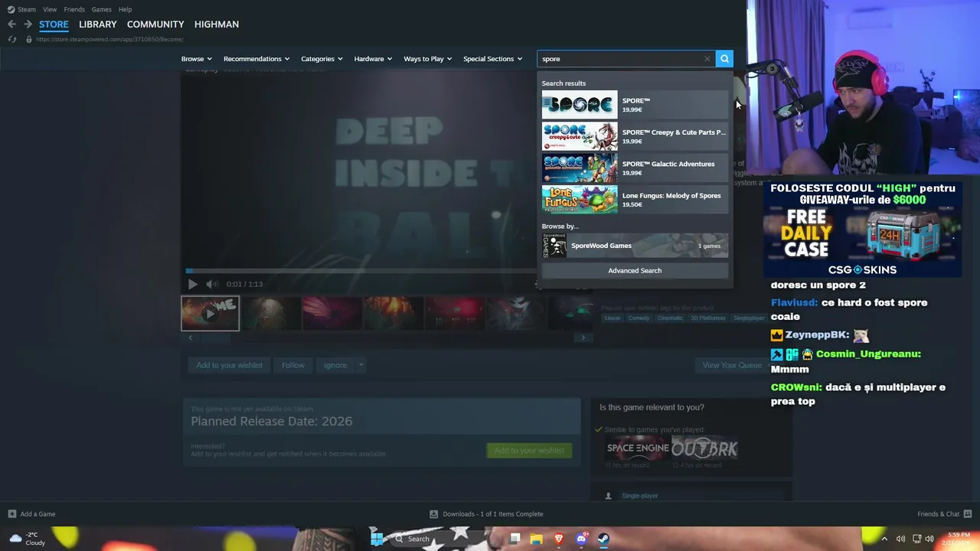
Task: Click the store URL address text
Action: tap(109, 39)
